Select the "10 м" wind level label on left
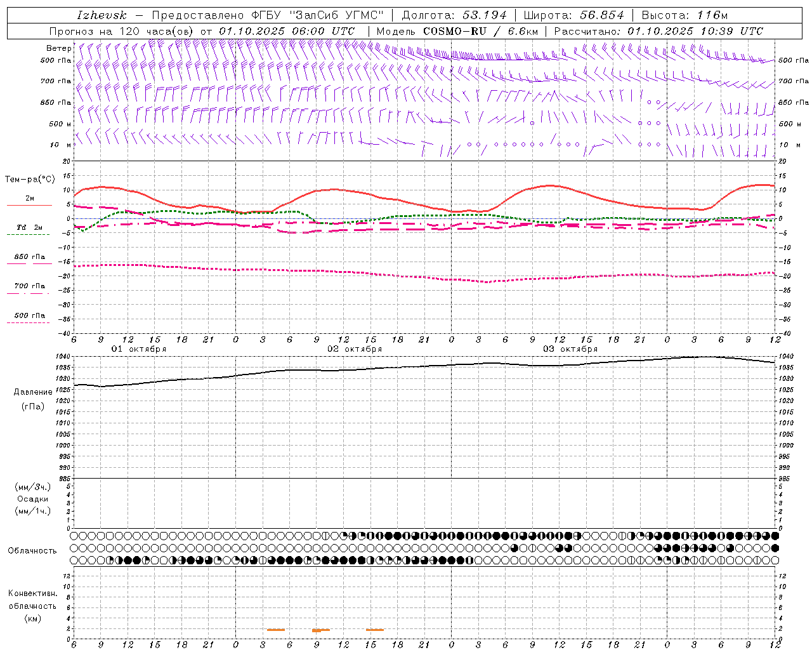Viewport: 812px width, 650px height. point(60,145)
